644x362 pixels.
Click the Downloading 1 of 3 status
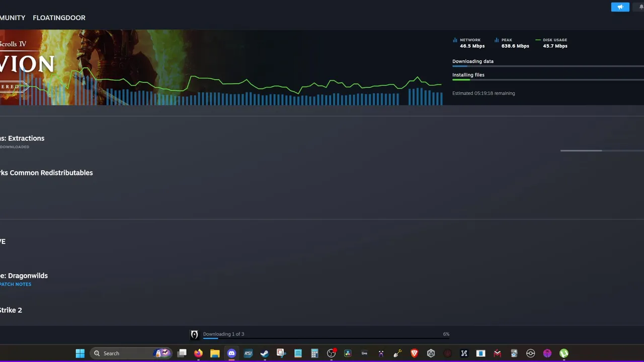point(223,334)
